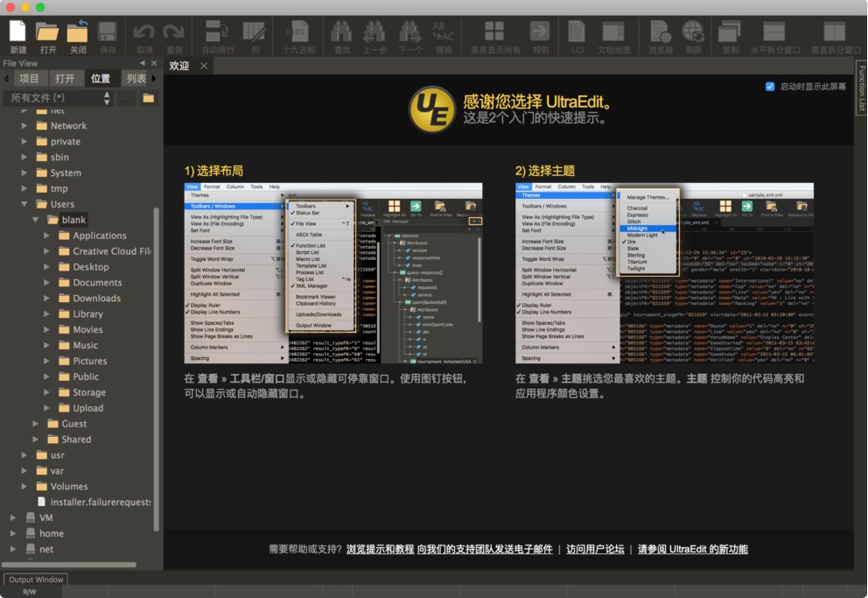Click the ... button beside file filter
This screenshot has height=598, width=868.
coord(126,98)
